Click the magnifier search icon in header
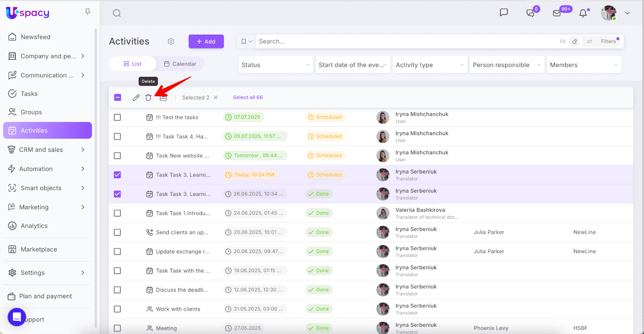The image size is (644, 334). (x=117, y=13)
